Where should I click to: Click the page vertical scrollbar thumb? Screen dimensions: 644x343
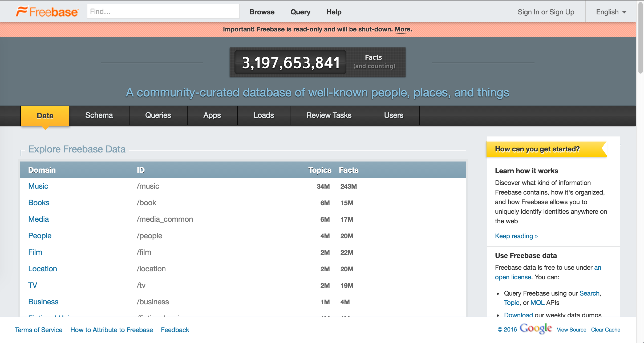coord(641,37)
